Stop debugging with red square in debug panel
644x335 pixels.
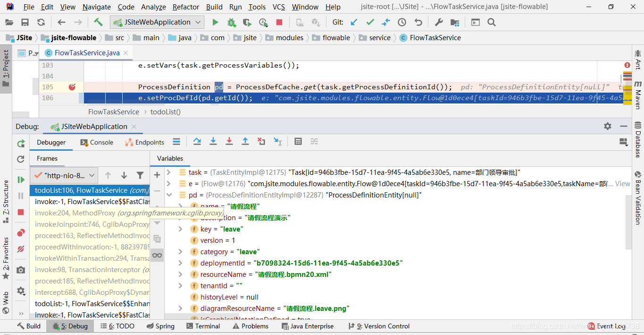point(21,212)
